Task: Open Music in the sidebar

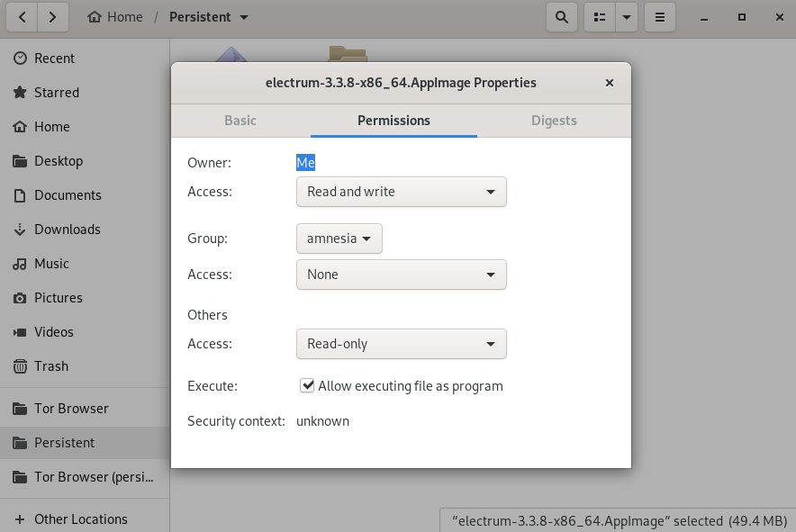Action: tap(85, 264)
